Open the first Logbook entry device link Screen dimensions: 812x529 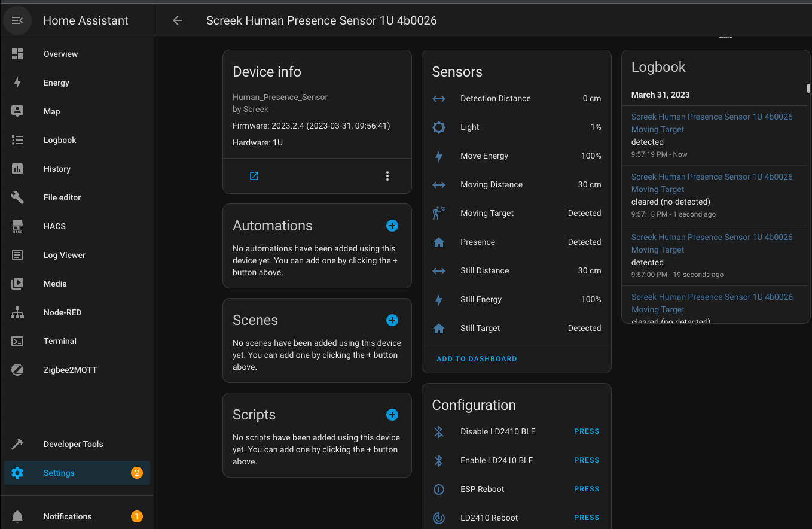click(x=712, y=117)
